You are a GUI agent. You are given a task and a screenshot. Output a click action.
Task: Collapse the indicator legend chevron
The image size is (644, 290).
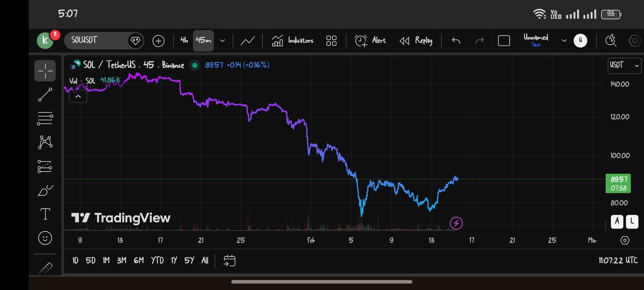tap(78, 96)
